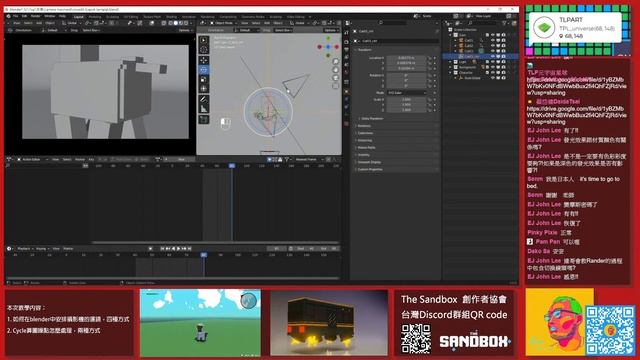640x360 pixels.
Task: Expand the Light collection in outliner
Action: pos(451,62)
